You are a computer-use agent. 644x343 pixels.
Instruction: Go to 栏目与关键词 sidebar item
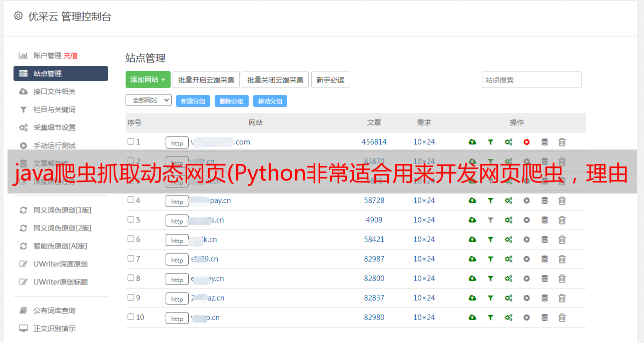click(x=54, y=109)
